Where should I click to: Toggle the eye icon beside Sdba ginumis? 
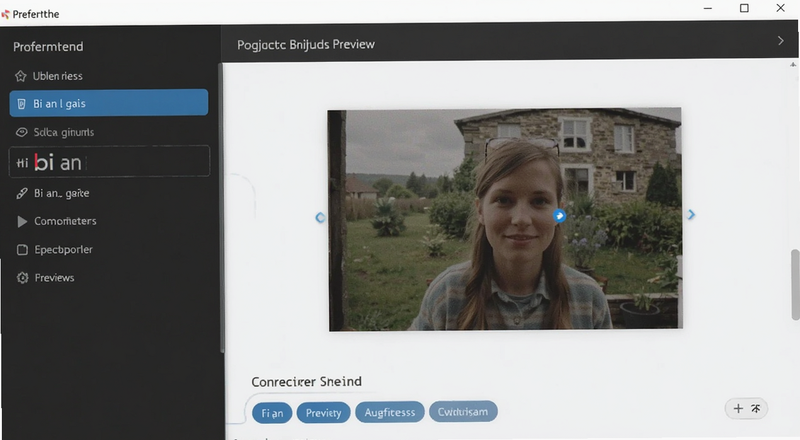click(21, 132)
